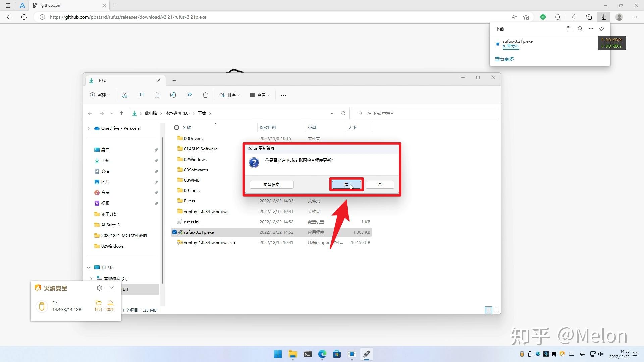The height and width of the screenshot is (362, 644).
Task: Check the checkbox next to rufus-3.21p.exe
Action: coord(174,232)
